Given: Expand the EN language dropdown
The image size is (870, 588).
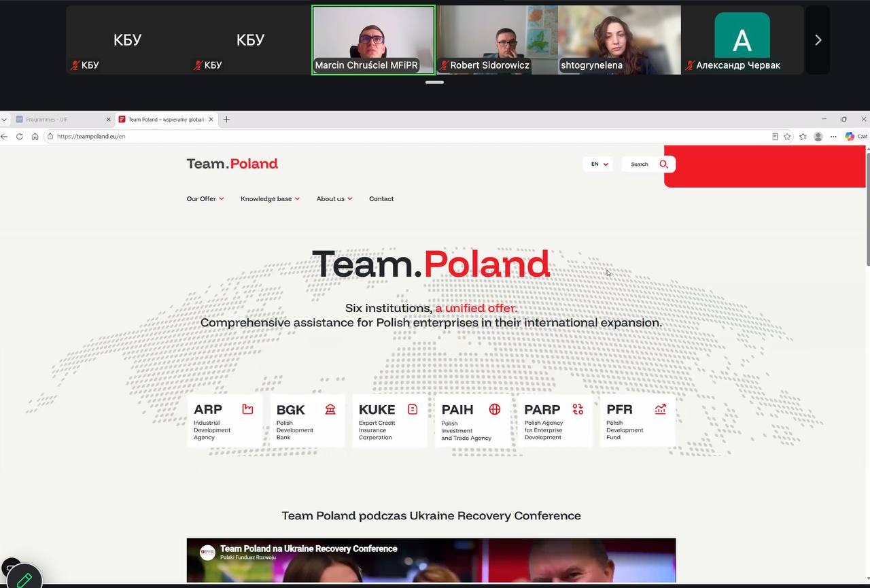Looking at the screenshot, I should 598,164.
